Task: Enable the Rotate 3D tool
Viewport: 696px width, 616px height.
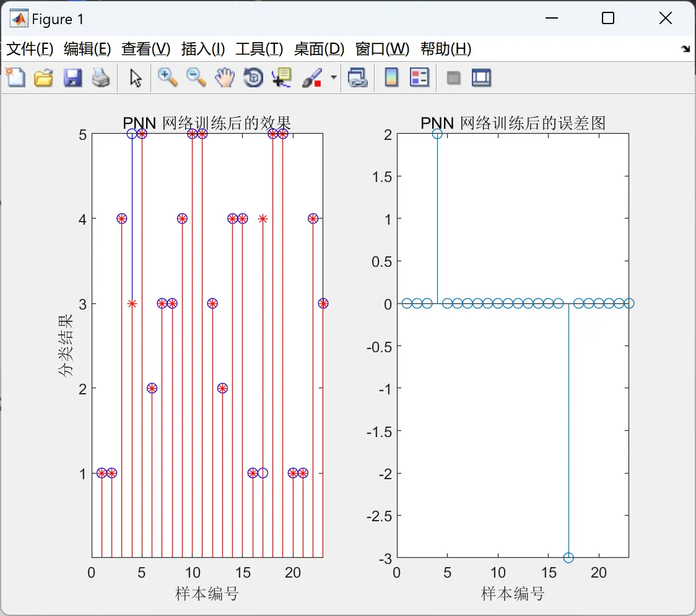Action: [x=253, y=77]
